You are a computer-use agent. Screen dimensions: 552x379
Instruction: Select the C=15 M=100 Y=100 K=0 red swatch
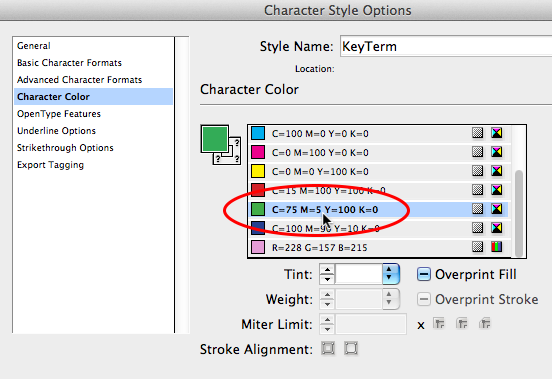pos(379,190)
